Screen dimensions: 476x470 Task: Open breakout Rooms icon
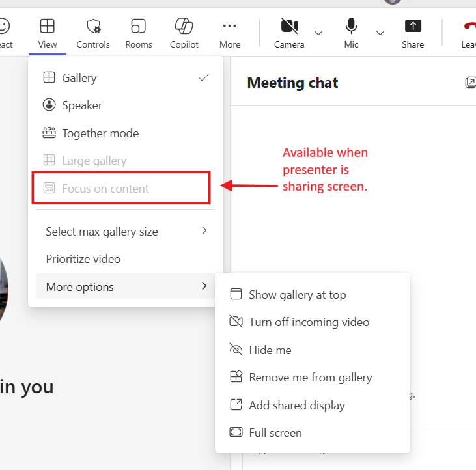point(138,33)
